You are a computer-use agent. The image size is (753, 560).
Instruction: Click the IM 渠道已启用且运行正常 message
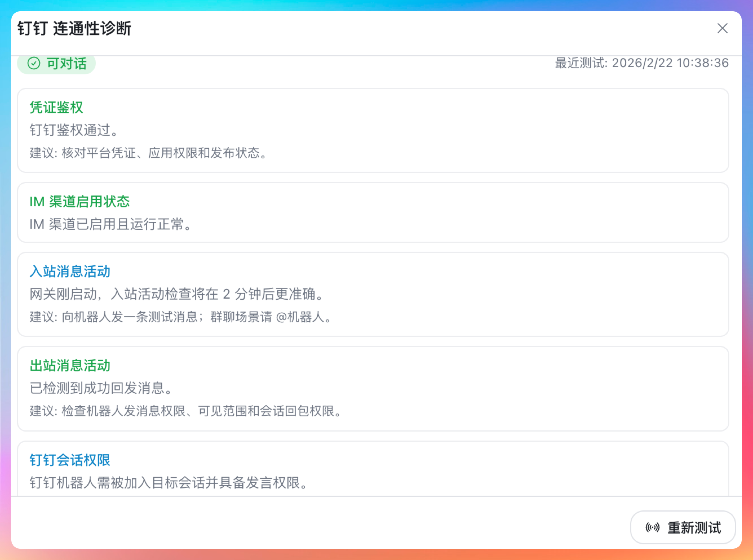coord(111,225)
